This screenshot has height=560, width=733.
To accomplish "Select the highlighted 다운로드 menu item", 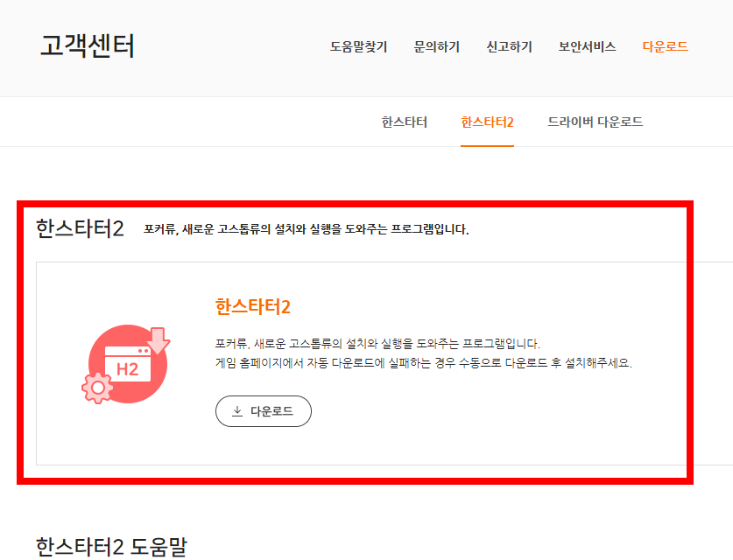I will click(662, 48).
